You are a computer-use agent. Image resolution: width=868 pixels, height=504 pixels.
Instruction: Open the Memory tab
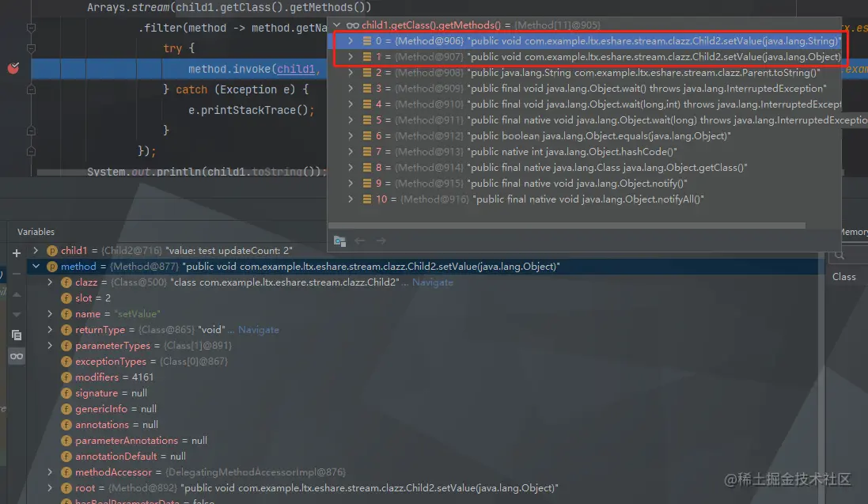853,232
